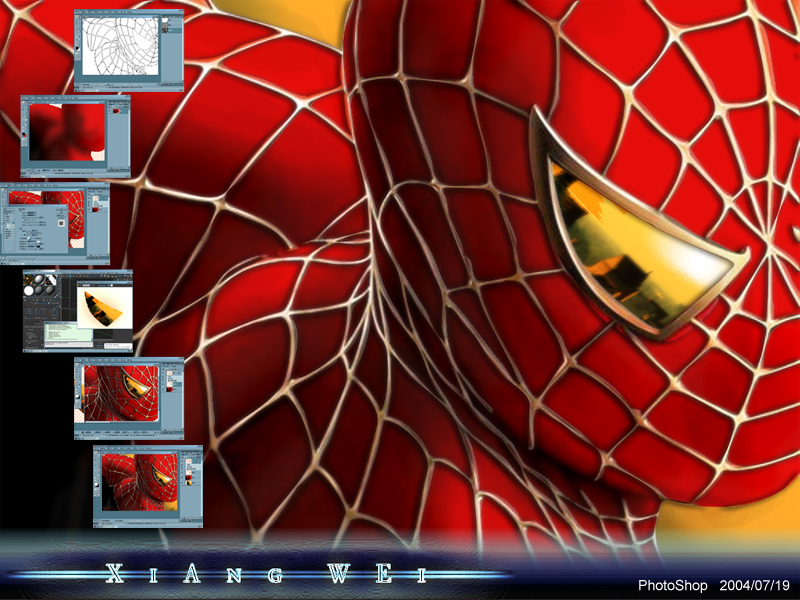Click the "2004/07/19" date text
This screenshot has width=800, height=600.
tap(754, 585)
